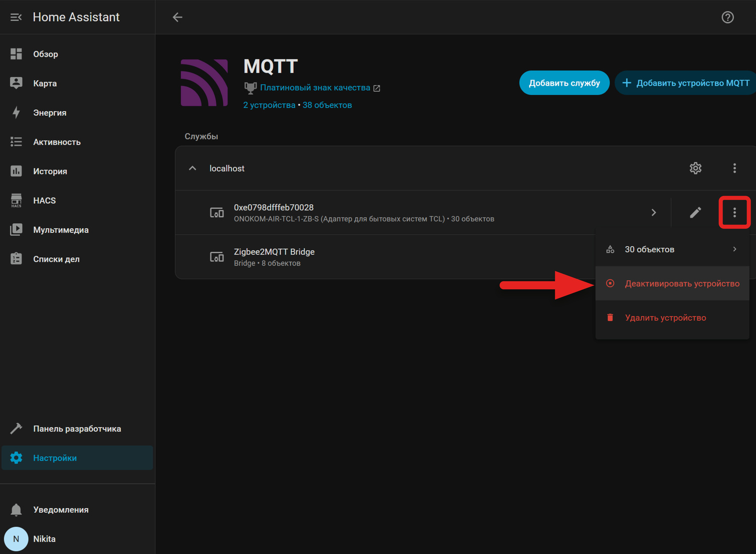Open Мультимедиа in the sidebar
Screen dimensions: 756x554
pyautogui.click(x=78, y=230)
